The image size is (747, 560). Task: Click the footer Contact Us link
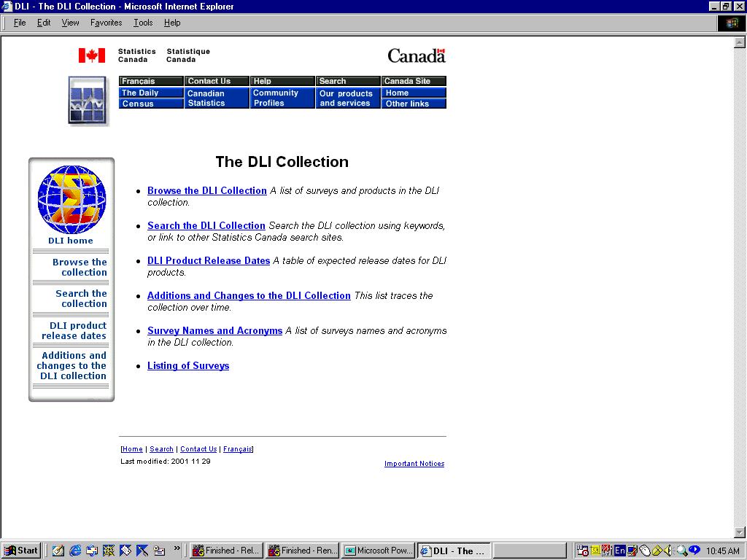click(198, 449)
